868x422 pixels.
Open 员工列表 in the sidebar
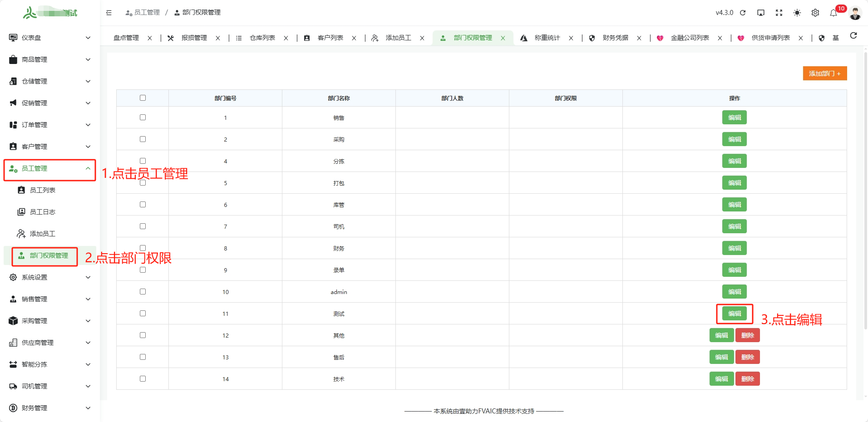point(43,190)
